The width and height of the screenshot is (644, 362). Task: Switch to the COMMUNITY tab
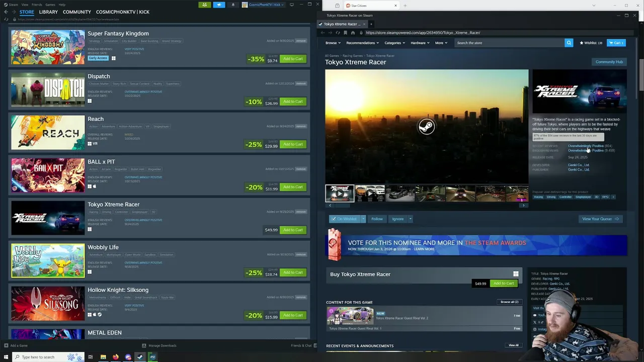[x=77, y=12]
